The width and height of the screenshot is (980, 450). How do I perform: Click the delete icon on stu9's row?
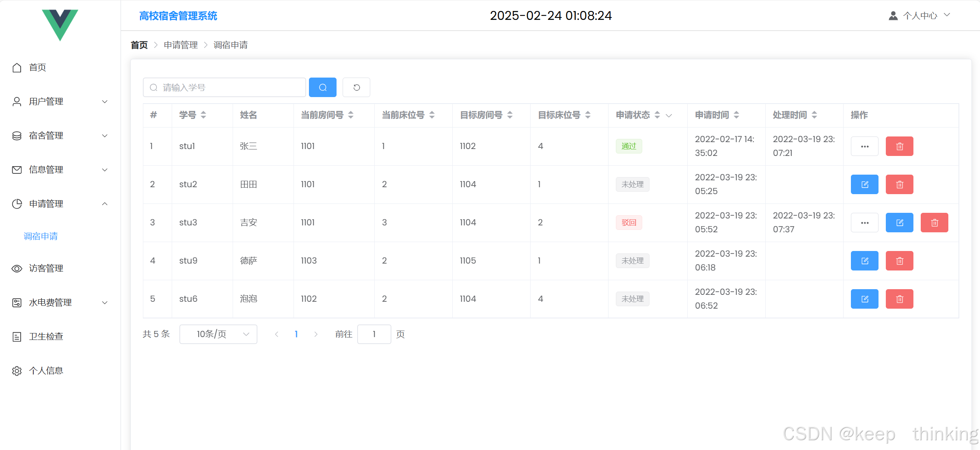point(899,261)
